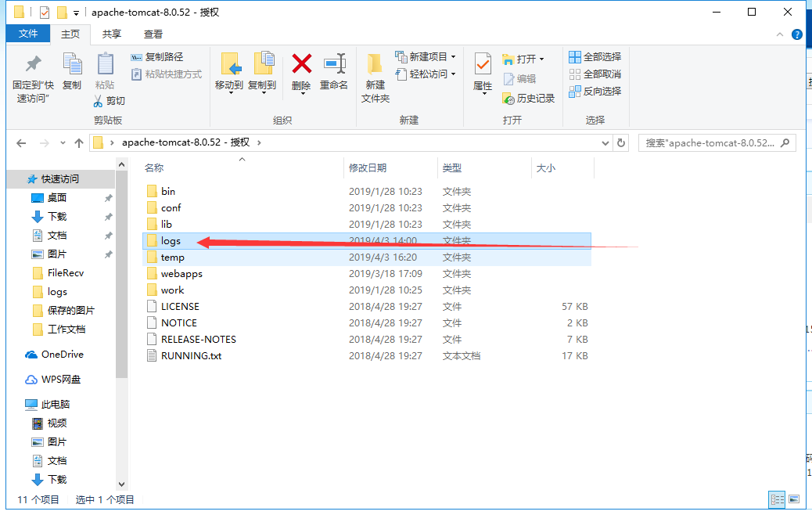Screen dimensions: 812x515
Task: Open recent locations dropdown arrow
Action: [63, 143]
